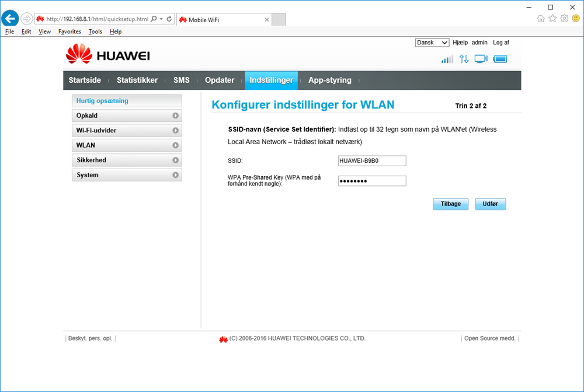Go to the SMS tab
This screenshot has width=584, height=392.
coord(182,80)
